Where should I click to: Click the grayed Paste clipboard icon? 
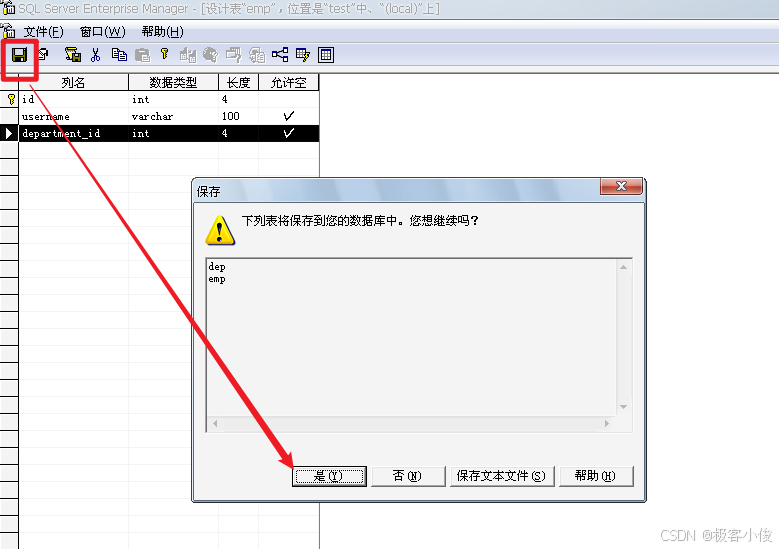click(x=142, y=55)
